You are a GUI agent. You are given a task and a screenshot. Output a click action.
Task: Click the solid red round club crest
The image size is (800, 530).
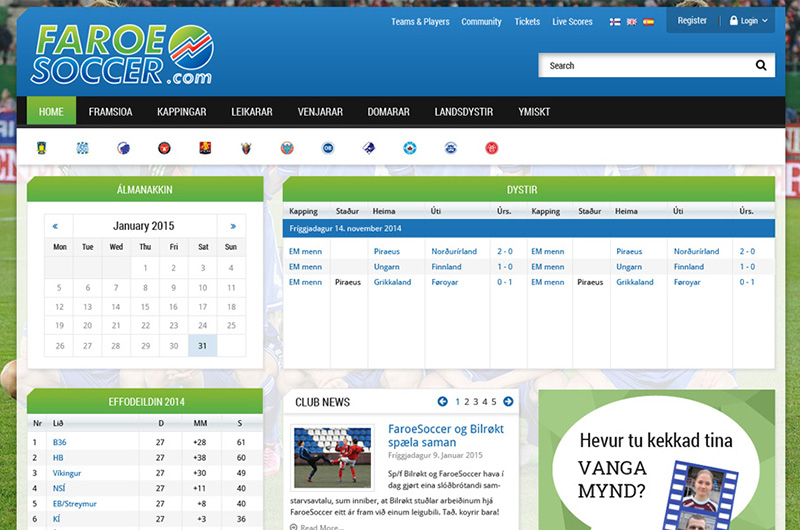491,148
